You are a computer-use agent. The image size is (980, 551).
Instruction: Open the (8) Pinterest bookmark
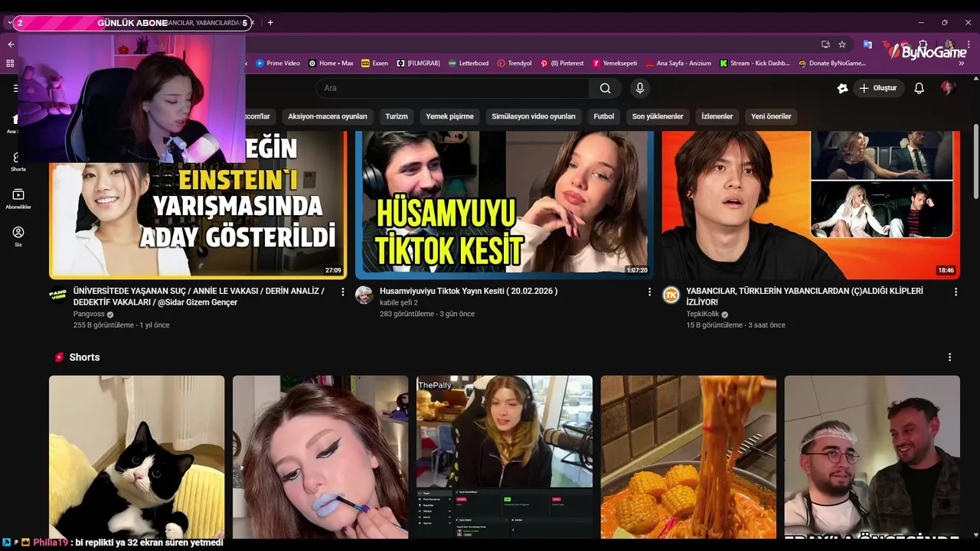tap(561, 64)
